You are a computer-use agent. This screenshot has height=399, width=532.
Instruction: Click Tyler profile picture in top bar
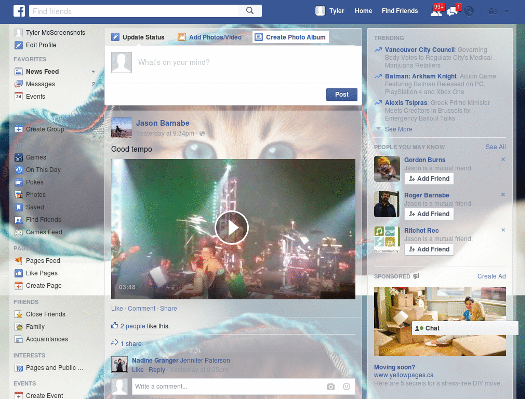coord(320,11)
